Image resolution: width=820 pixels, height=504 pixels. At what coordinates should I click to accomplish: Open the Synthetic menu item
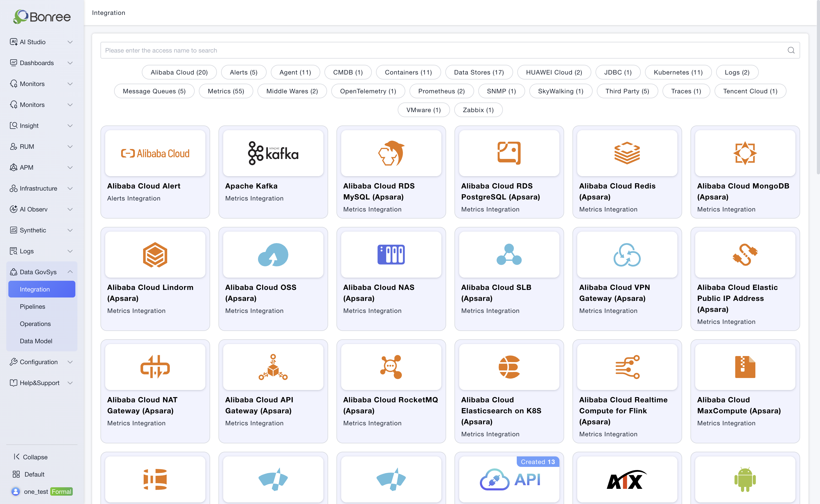42,230
